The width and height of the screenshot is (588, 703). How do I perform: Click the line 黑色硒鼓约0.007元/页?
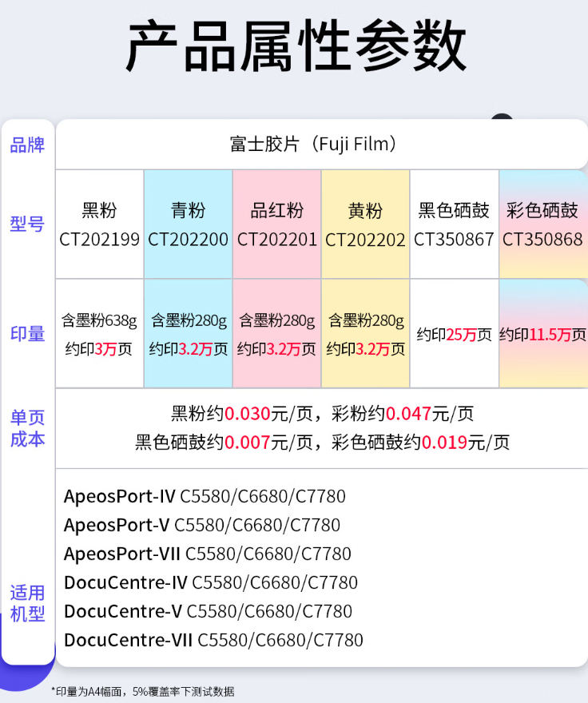pos(224,443)
